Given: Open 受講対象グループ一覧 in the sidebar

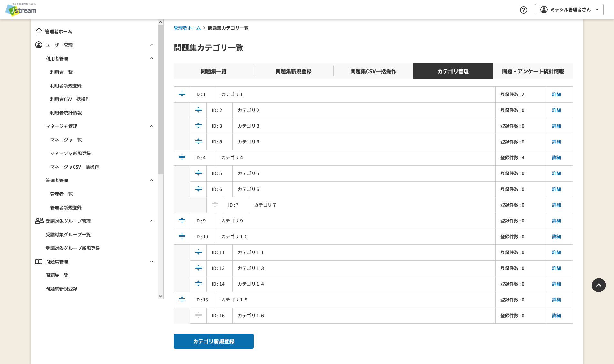Looking at the screenshot, I should pos(68,235).
